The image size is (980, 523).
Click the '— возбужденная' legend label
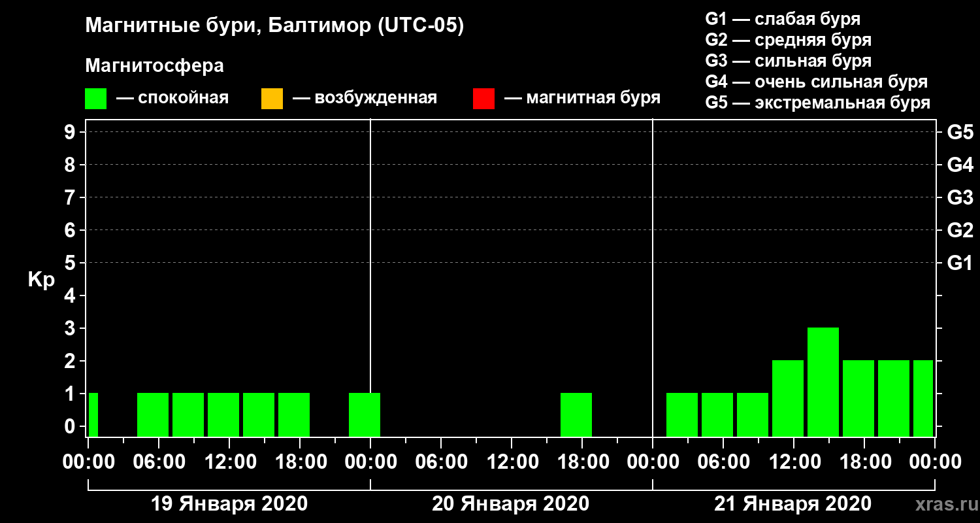pos(365,99)
